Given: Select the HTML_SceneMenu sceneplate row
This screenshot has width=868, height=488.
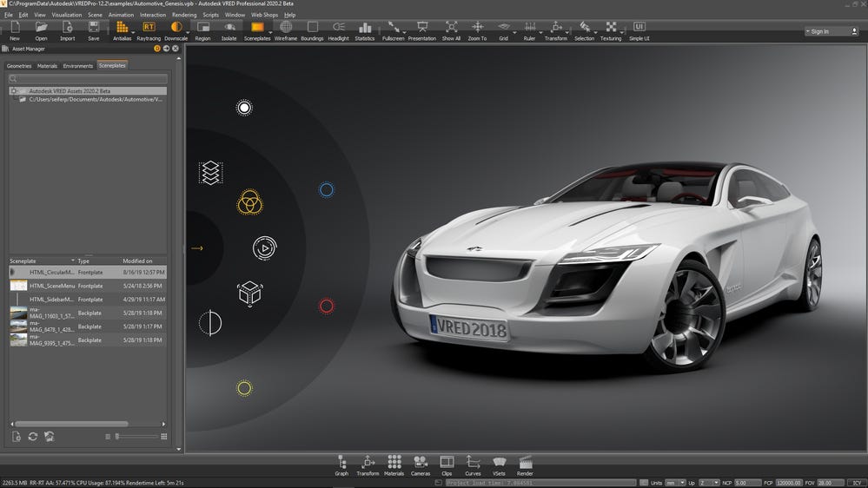Looking at the screenshot, I should [x=88, y=286].
